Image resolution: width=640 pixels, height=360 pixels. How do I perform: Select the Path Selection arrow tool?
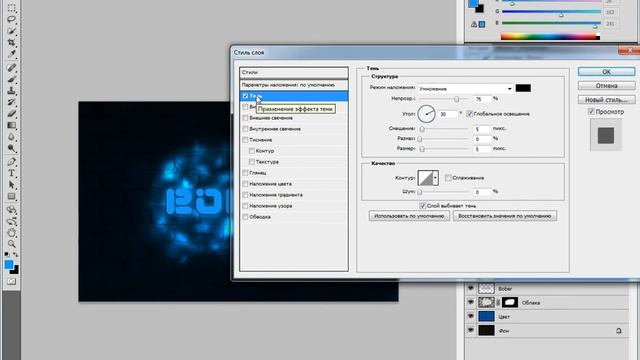pos(11,185)
